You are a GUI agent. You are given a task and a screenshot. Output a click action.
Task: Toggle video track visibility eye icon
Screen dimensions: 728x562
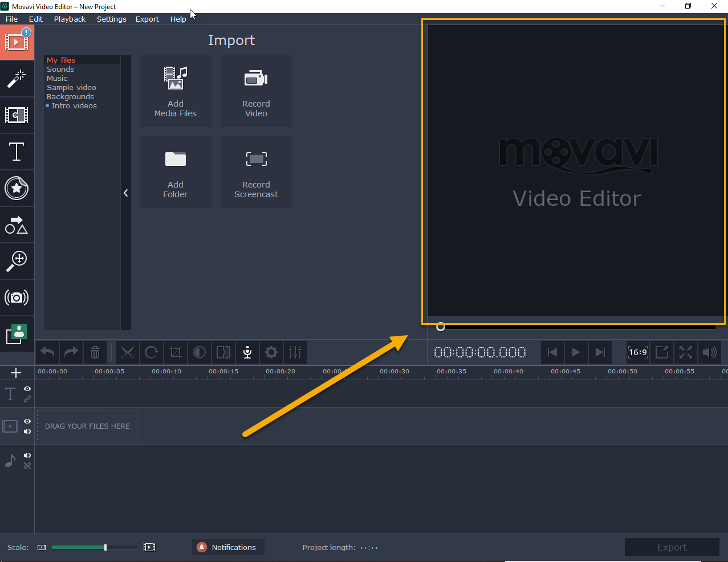point(27,421)
